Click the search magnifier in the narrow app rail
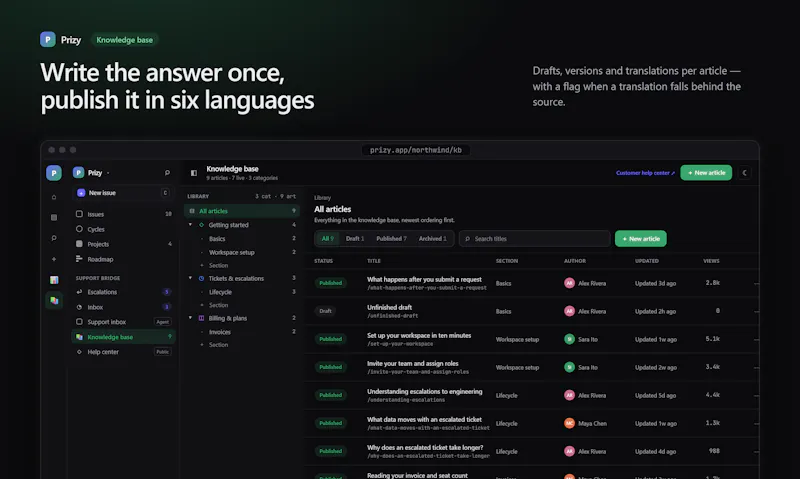Image resolution: width=800 pixels, height=479 pixels. pyautogui.click(x=54, y=238)
